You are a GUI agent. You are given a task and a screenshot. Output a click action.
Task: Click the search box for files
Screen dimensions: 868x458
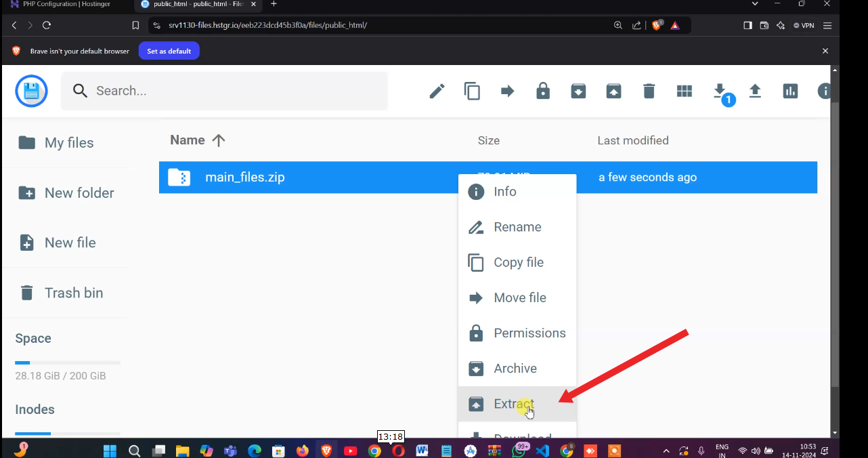(x=224, y=91)
